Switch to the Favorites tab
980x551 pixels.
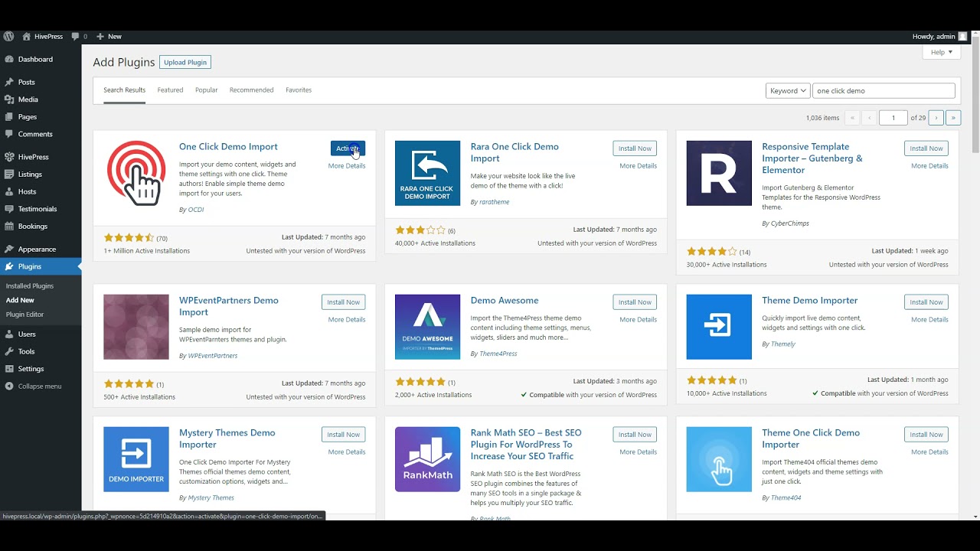pyautogui.click(x=299, y=90)
